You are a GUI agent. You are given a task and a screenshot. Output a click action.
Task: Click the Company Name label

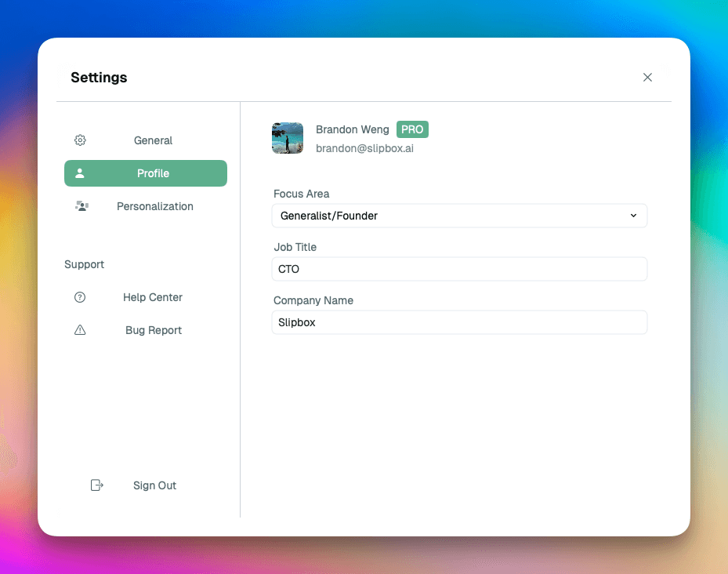tap(313, 300)
